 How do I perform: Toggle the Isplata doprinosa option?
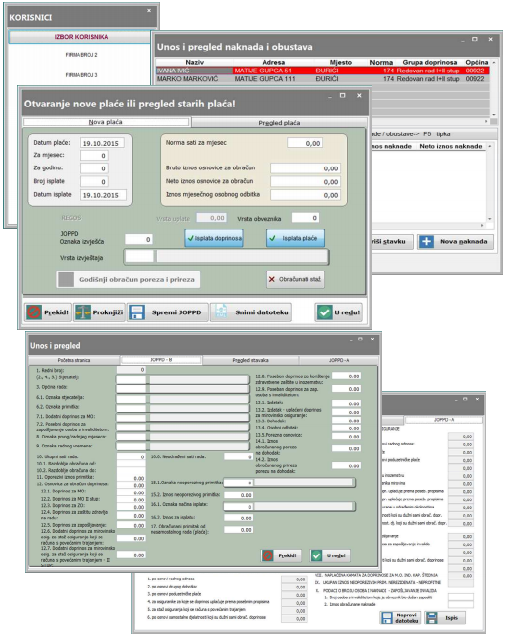point(214,238)
